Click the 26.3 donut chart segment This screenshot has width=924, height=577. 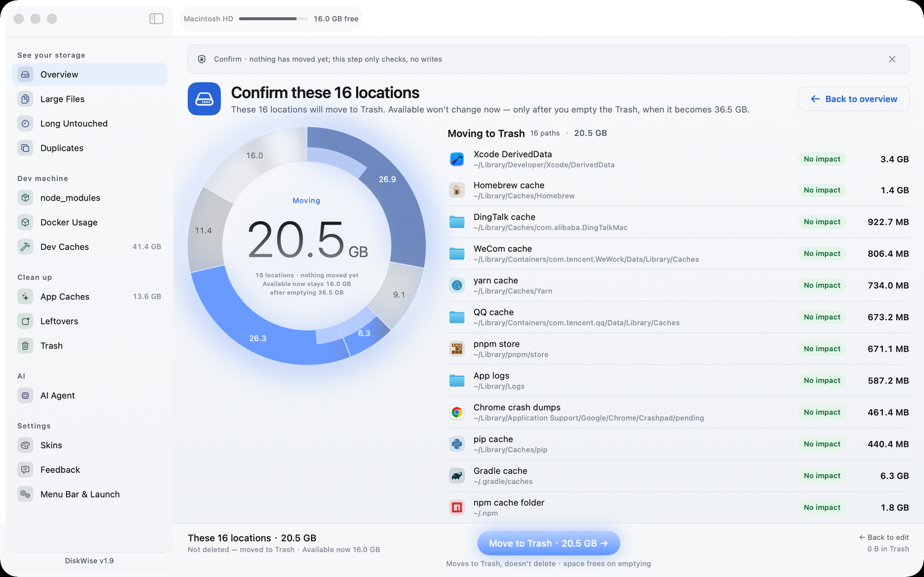257,338
